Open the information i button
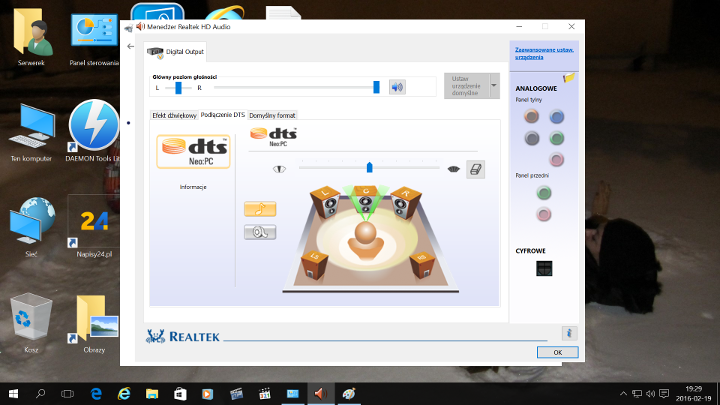This screenshot has height=405, width=720. pyautogui.click(x=569, y=333)
